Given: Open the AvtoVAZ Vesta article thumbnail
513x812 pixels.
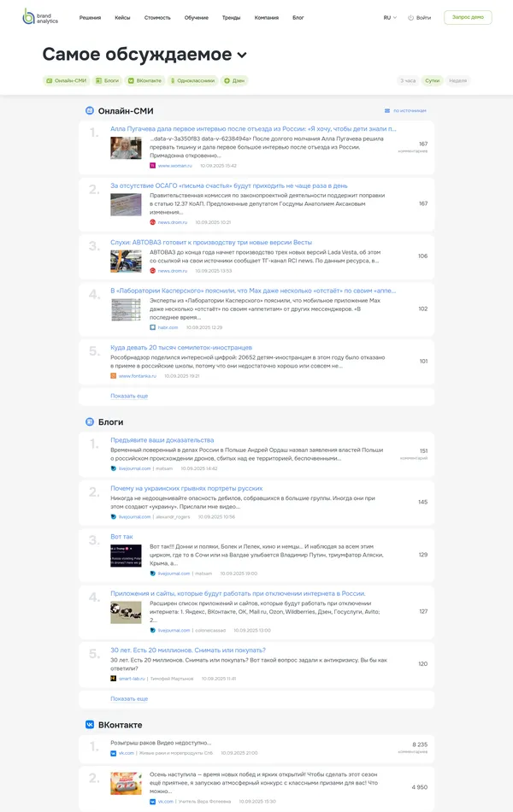Looking at the screenshot, I should click(126, 261).
